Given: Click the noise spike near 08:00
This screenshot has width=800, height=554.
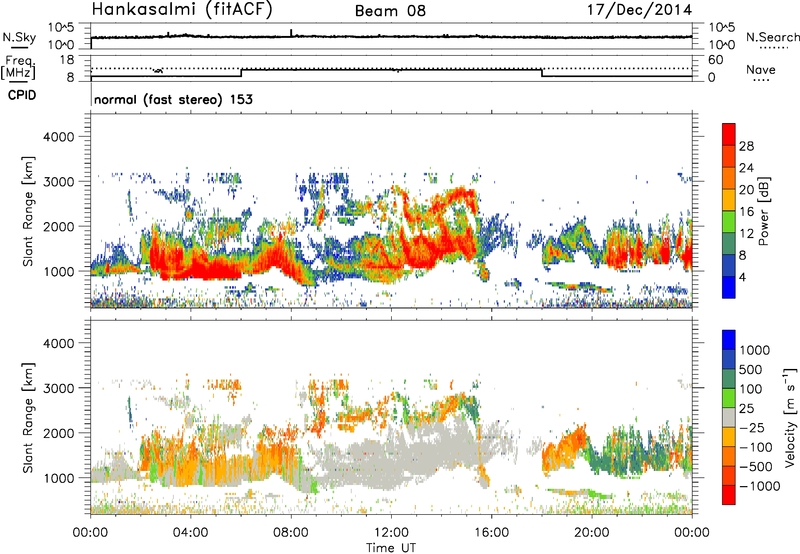Looking at the screenshot, I should point(291,33).
